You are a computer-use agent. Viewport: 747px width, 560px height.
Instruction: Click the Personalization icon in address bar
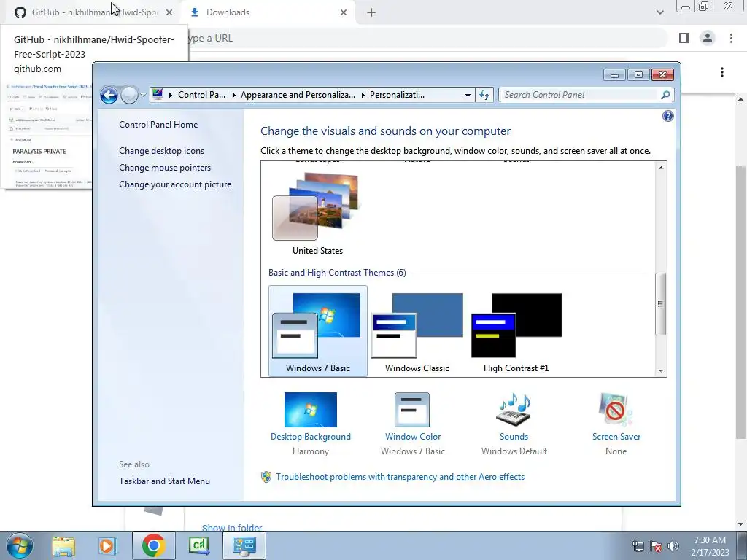point(158,94)
